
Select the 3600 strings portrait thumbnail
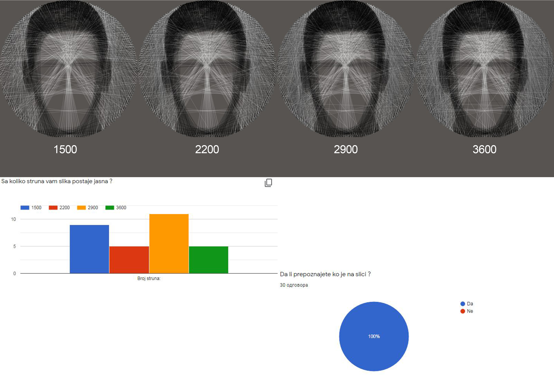pyautogui.click(x=485, y=69)
